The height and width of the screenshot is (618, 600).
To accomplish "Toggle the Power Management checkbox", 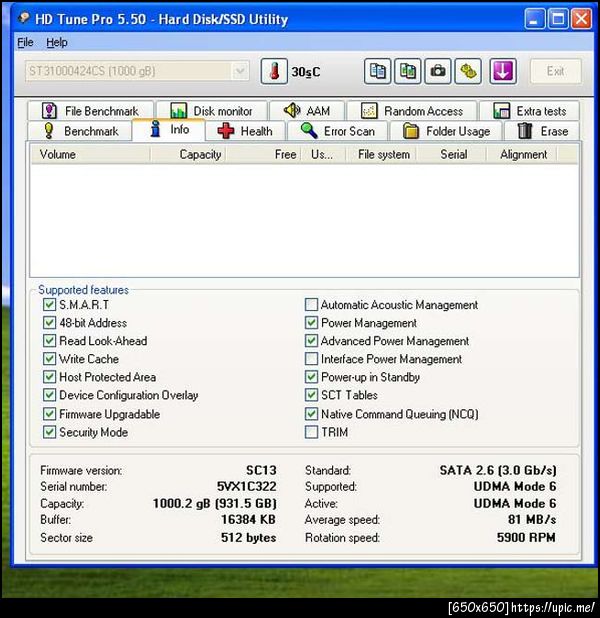I will (x=311, y=323).
